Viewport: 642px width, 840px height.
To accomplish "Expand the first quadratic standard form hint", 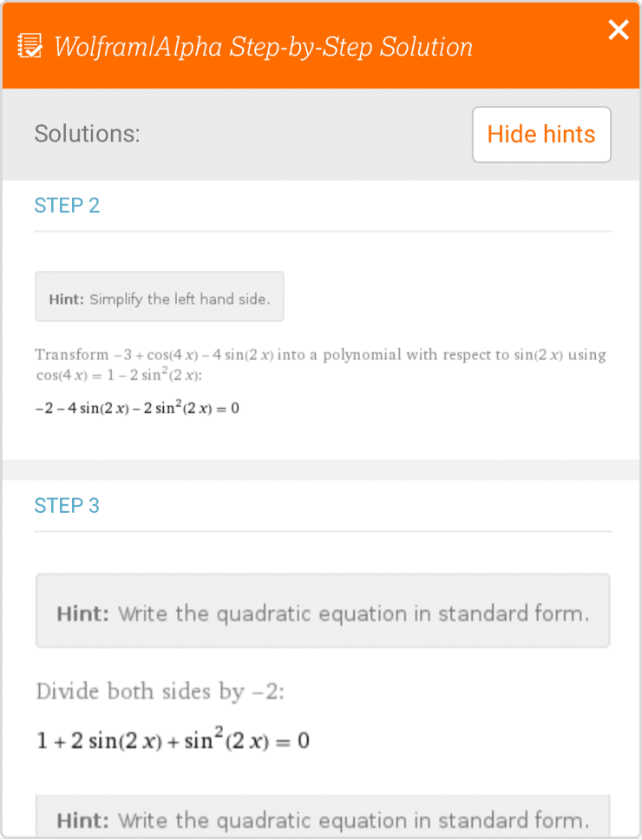I will [322, 610].
